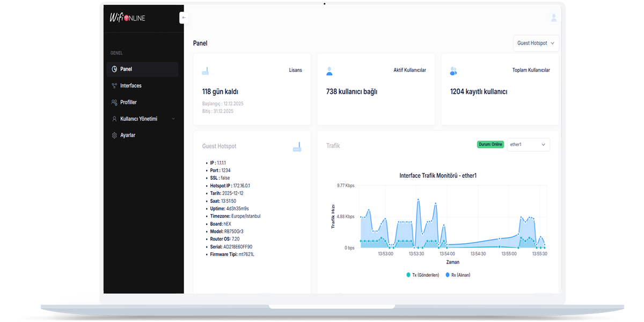
Task: Go to Interfaces menu item
Action: pyautogui.click(x=131, y=86)
